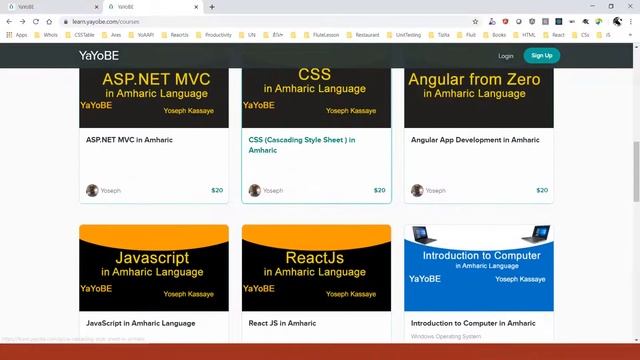The width and height of the screenshot is (640, 360).
Task: Open the browser home page icon
Action: [x=49, y=22]
